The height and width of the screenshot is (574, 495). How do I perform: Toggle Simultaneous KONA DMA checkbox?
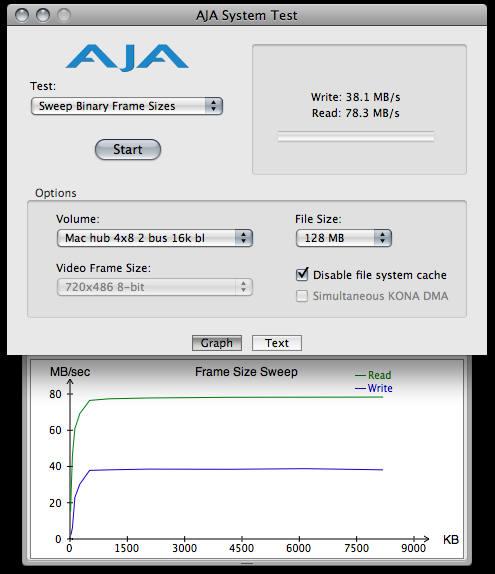pos(302,296)
